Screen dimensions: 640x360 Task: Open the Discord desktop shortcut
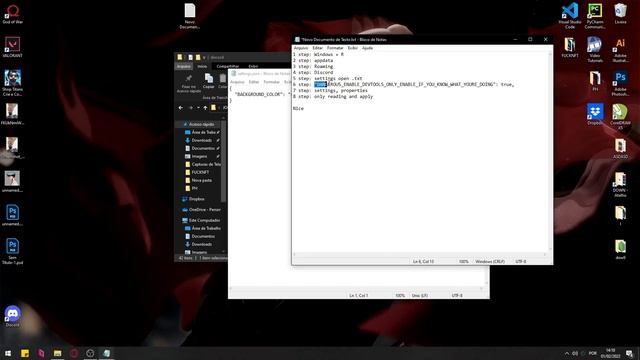12,316
